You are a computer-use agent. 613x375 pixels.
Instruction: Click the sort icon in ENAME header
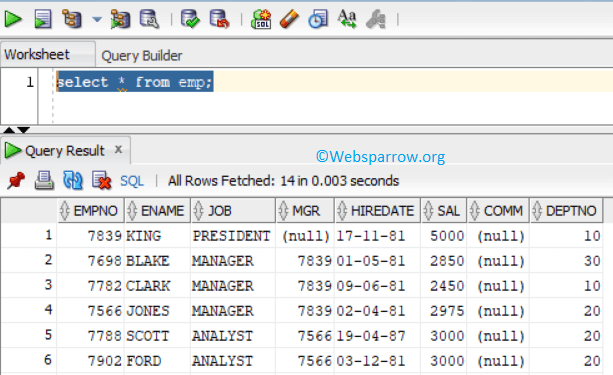coord(133,211)
